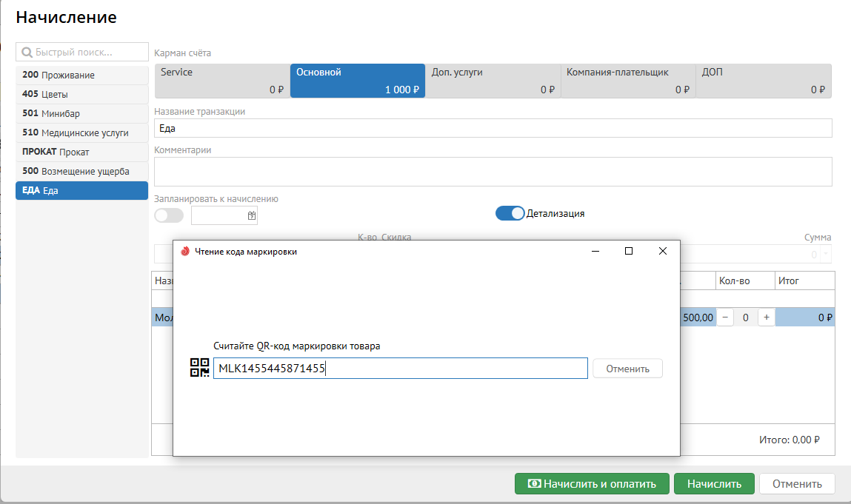Click the QR-code icon in marking dialog
Viewport: 851px width, 504px height.
pos(199,368)
